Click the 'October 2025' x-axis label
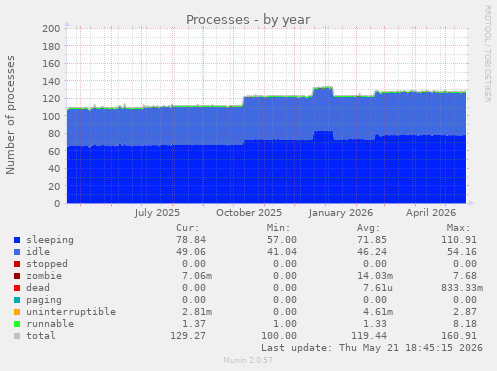This screenshot has height=371, width=497. 249,213
